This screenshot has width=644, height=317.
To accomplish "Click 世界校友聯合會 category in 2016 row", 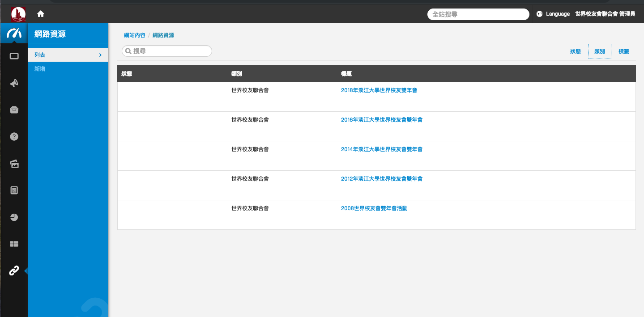I will pos(250,120).
